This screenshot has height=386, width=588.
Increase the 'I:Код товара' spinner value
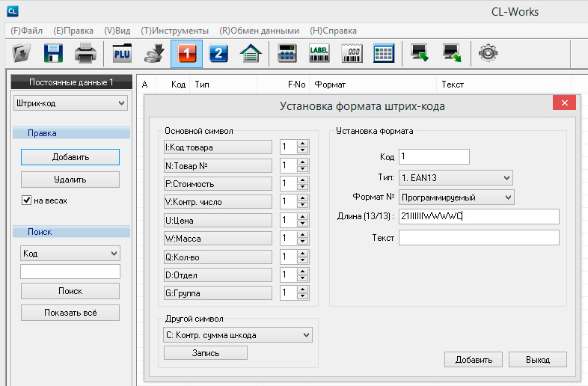click(x=302, y=144)
